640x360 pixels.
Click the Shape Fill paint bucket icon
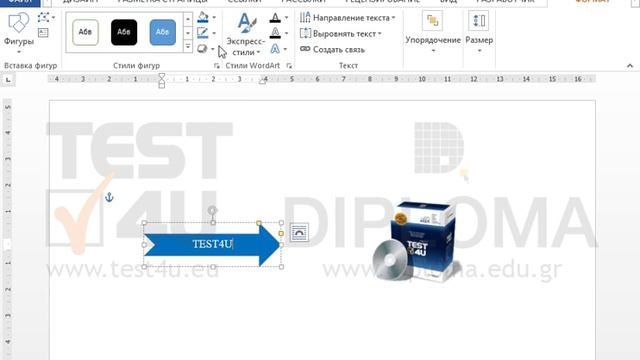(203, 17)
